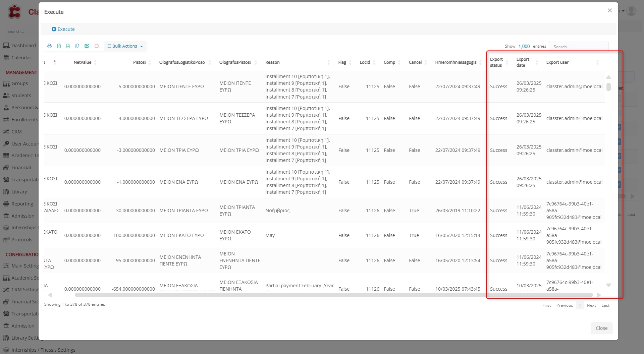This screenshot has height=354, width=644.
Task: Open Main Settings icon in sidebar
Action: pyautogui.click(x=6, y=266)
